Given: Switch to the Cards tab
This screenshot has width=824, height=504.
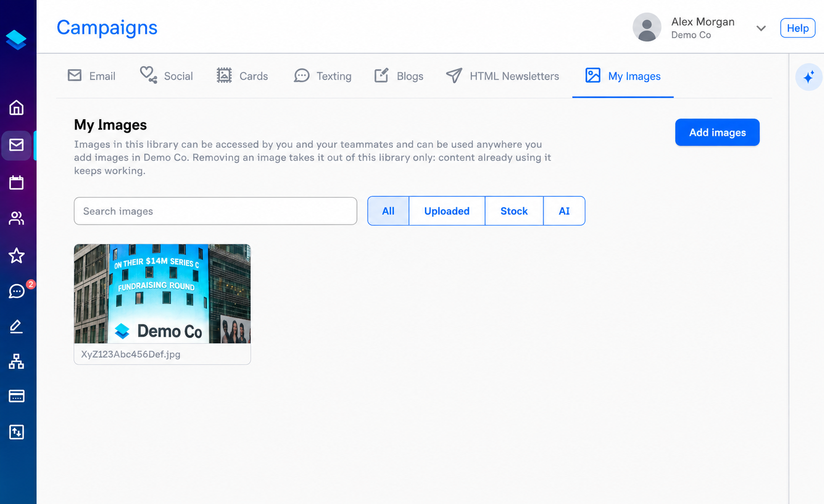Looking at the screenshot, I should [x=242, y=76].
